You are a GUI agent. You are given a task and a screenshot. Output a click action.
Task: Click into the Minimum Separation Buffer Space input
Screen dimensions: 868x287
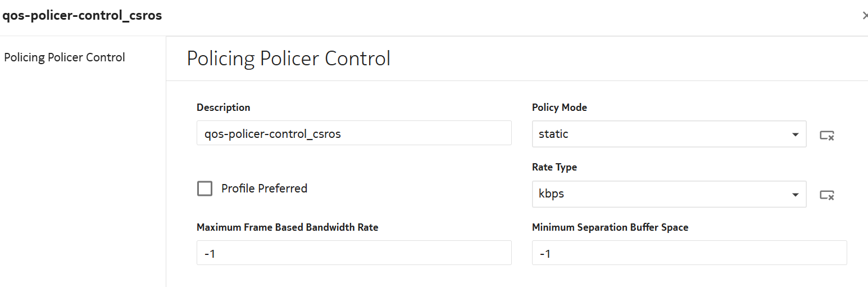(689, 254)
